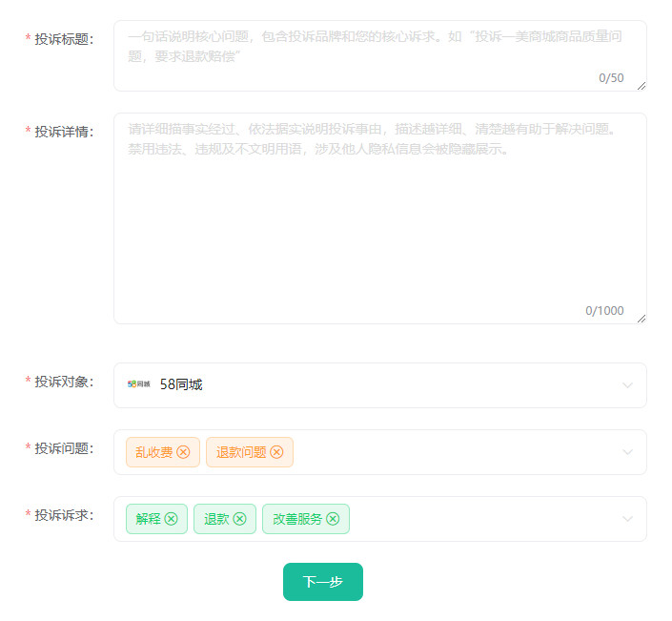Remove the 乱收费 tag via its X icon

[x=183, y=452]
